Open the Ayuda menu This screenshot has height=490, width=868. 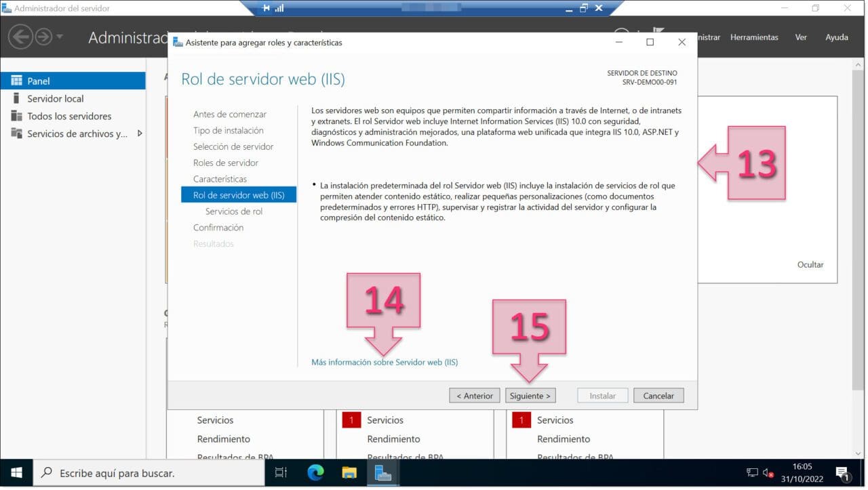[837, 37]
